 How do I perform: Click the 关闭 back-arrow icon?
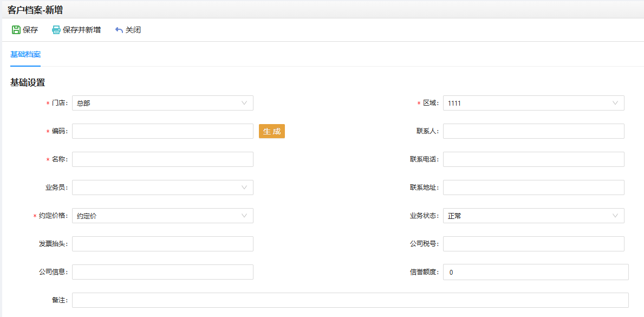[x=119, y=30]
